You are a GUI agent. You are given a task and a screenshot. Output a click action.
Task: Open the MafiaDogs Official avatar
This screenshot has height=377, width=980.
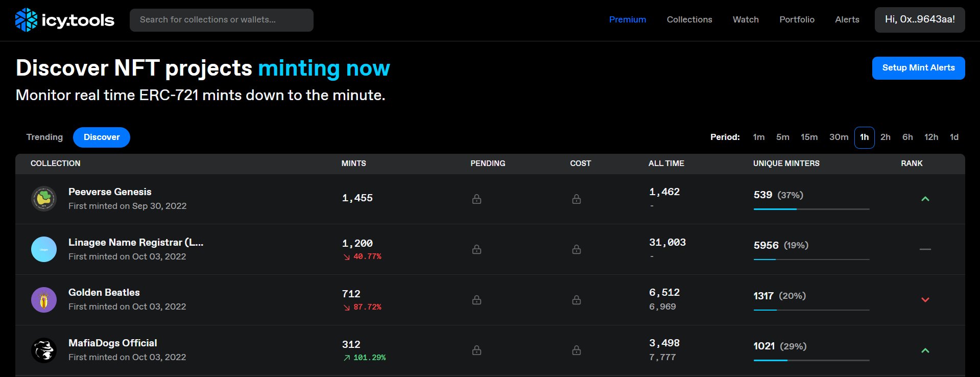pyautogui.click(x=44, y=350)
